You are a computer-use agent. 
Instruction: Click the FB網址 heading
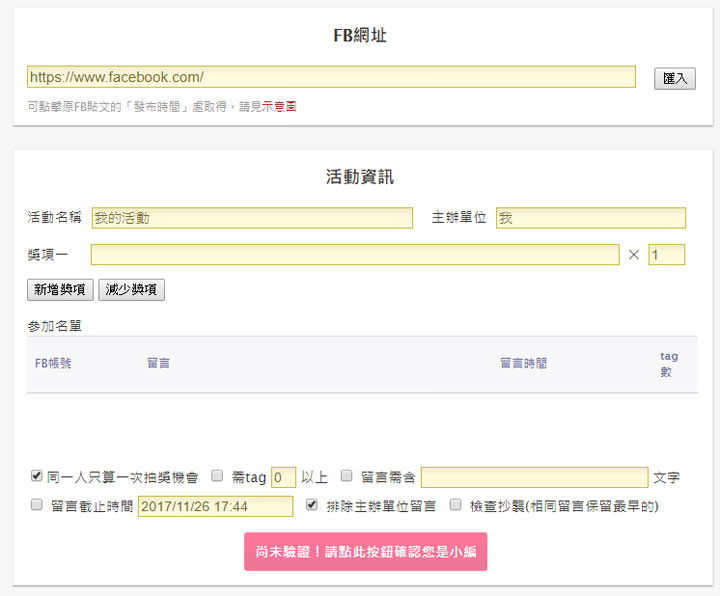pyautogui.click(x=360, y=35)
